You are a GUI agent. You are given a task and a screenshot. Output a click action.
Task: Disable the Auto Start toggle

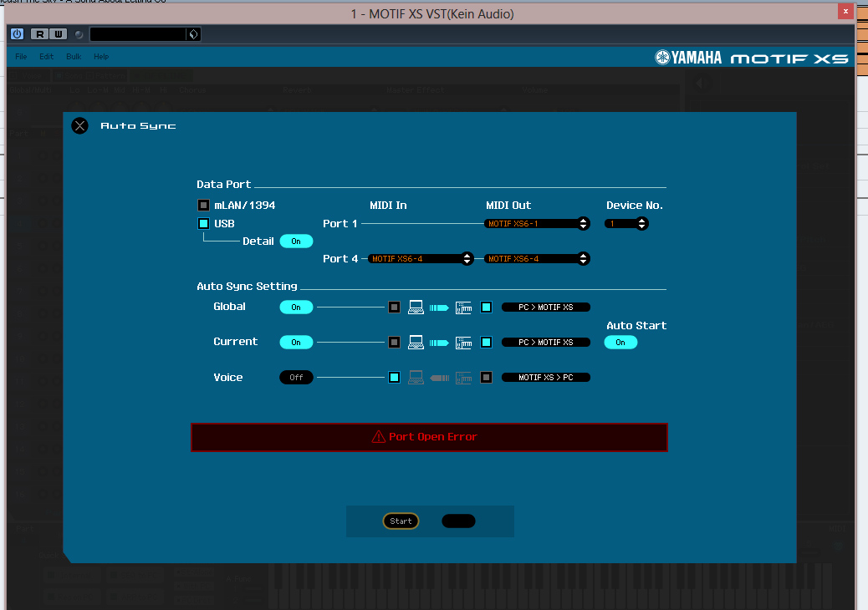620,343
